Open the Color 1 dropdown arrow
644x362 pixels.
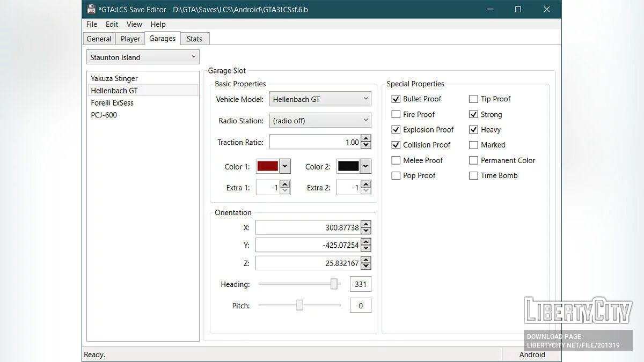click(x=285, y=167)
